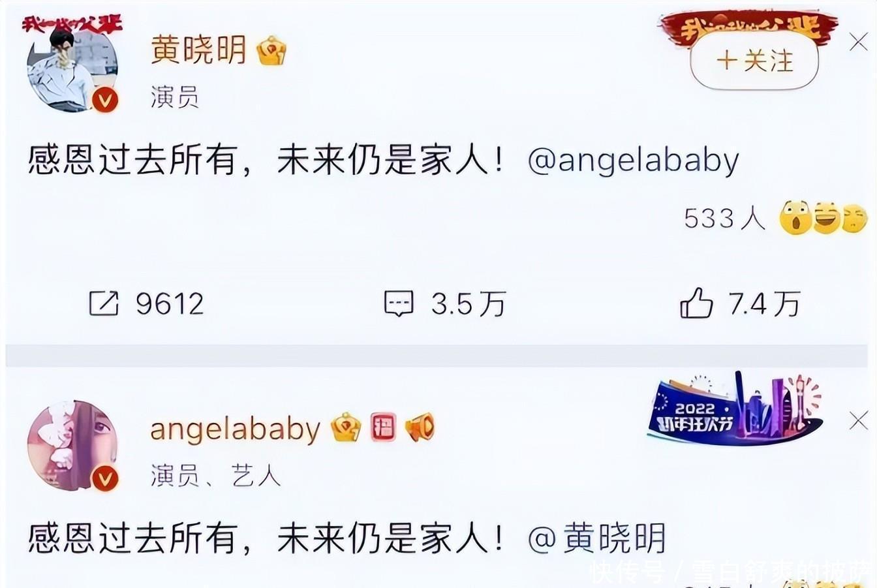View the emoji reactions cluster
The width and height of the screenshot is (877, 588).
(x=823, y=219)
